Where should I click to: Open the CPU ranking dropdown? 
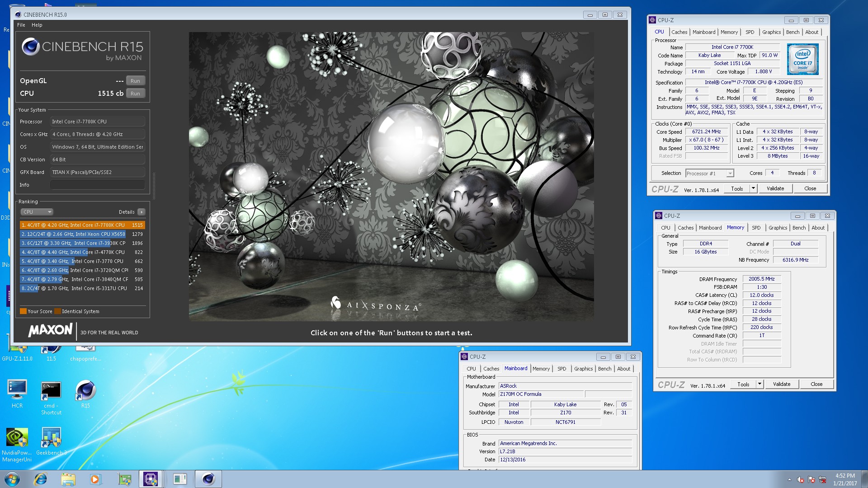click(x=37, y=212)
